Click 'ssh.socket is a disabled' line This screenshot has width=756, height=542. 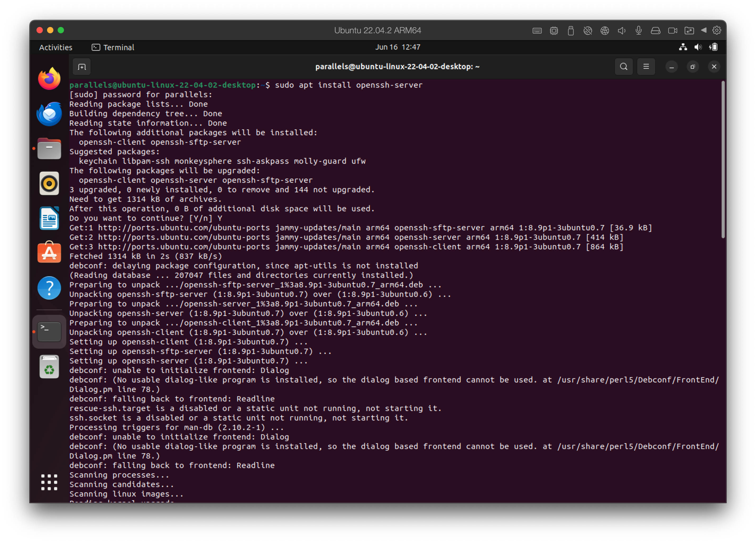click(x=239, y=418)
